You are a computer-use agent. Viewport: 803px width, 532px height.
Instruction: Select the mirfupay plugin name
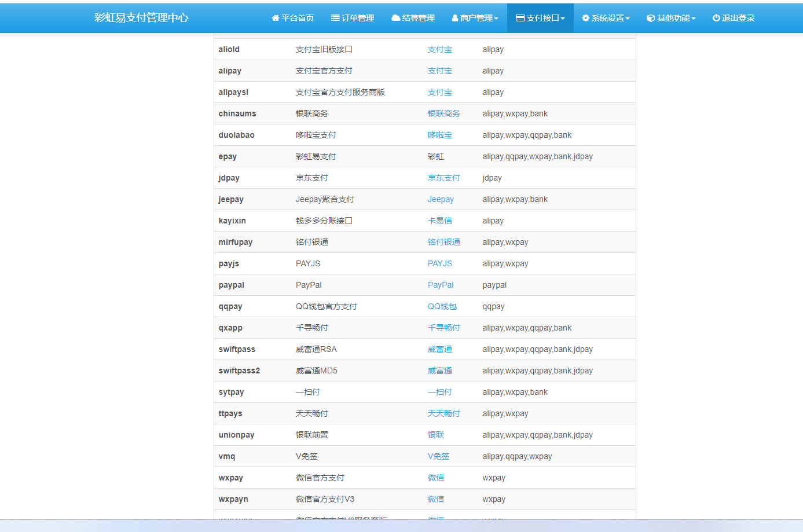[236, 243]
